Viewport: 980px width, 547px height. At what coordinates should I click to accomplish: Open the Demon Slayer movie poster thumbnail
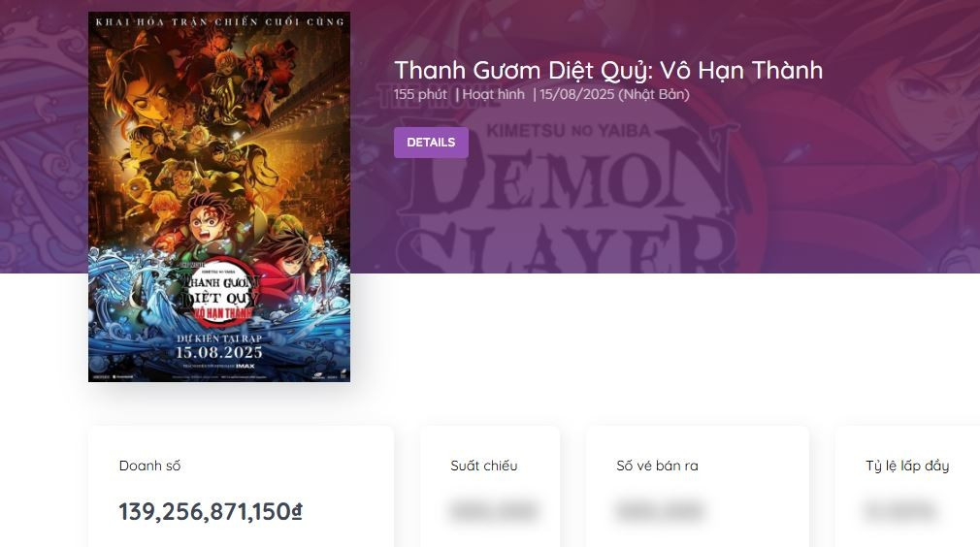pos(218,197)
